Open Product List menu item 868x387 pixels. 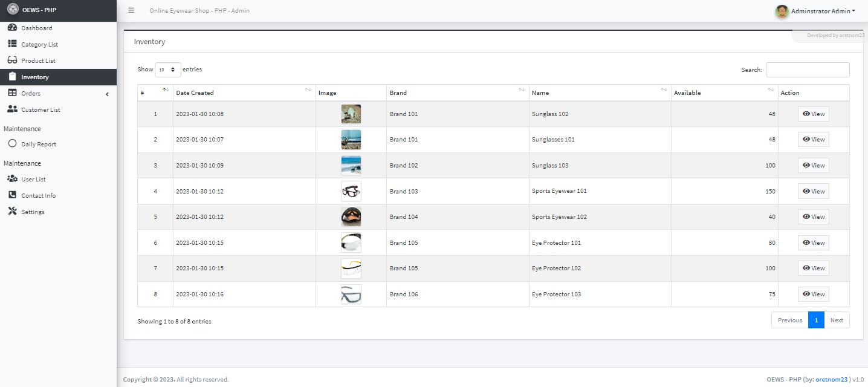[x=58, y=60]
